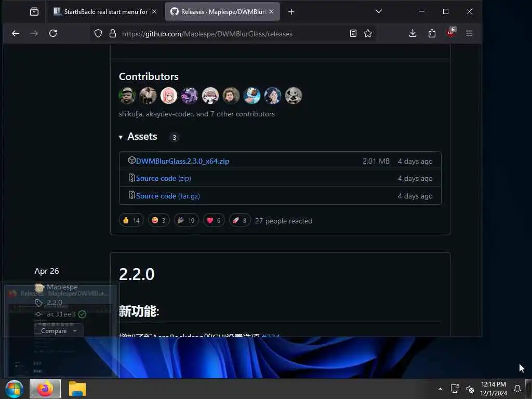Click the rocket reaction with 8
The width and height of the screenshot is (532, 399).
point(240,220)
